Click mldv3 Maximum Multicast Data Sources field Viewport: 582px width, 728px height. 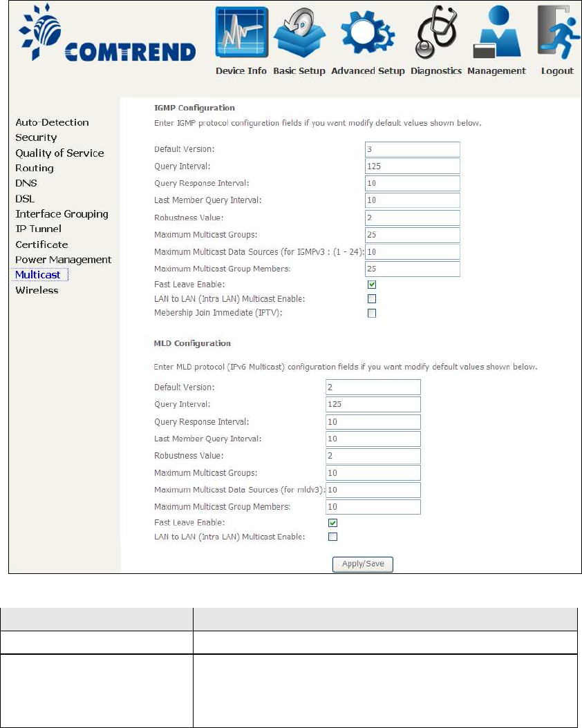(x=373, y=490)
